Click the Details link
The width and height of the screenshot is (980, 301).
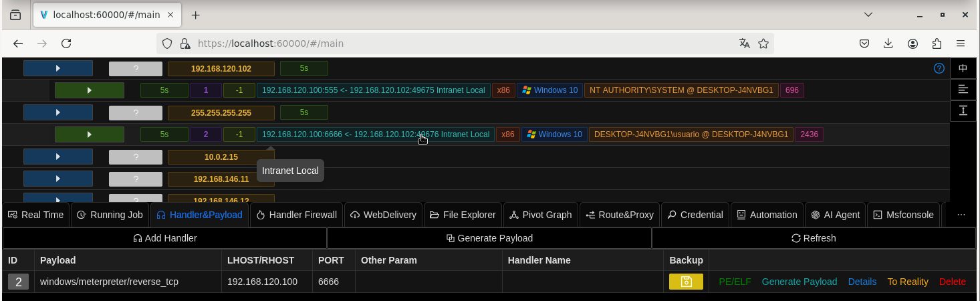tap(862, 282)
